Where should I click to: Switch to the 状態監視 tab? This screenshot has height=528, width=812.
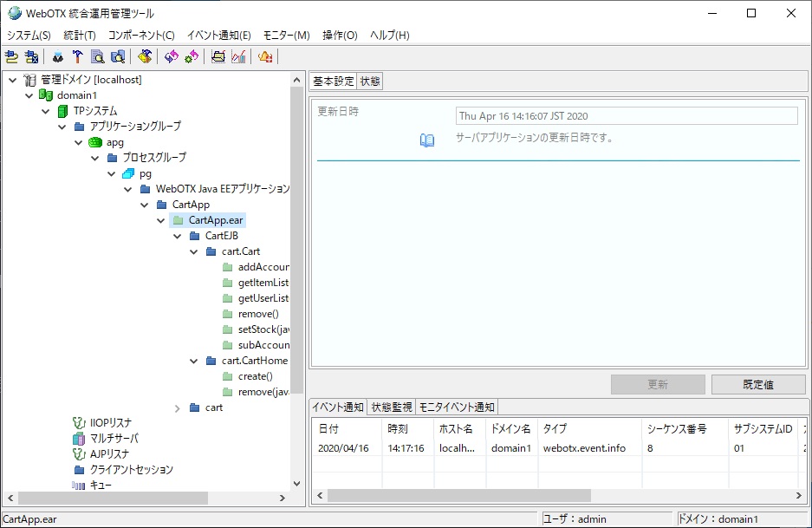tap(391, 407)
